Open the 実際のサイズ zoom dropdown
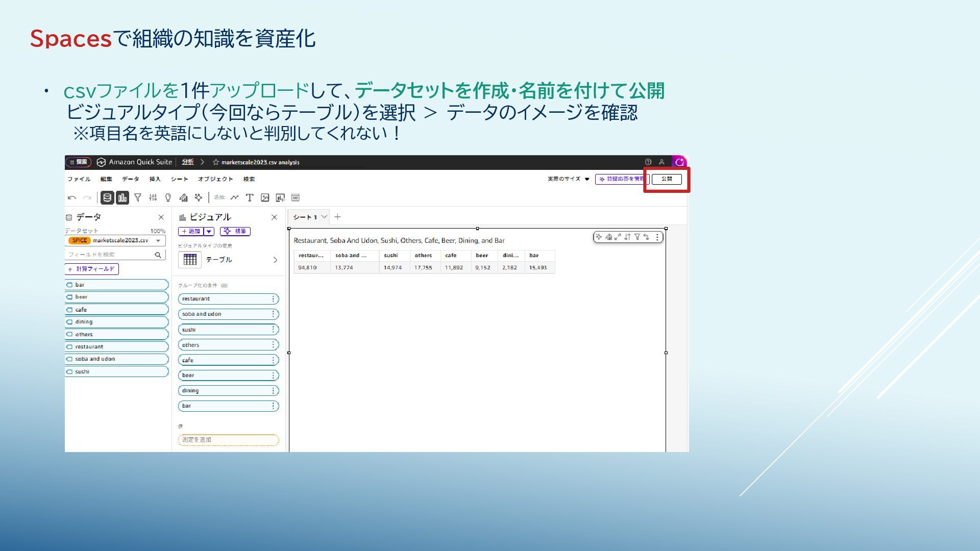Image resolution: width=980 pixels, height=551 pixels. click(569, 179)
